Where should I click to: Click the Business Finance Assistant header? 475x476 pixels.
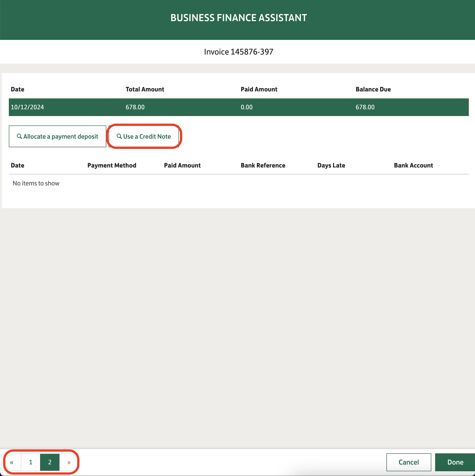(238, 18)
